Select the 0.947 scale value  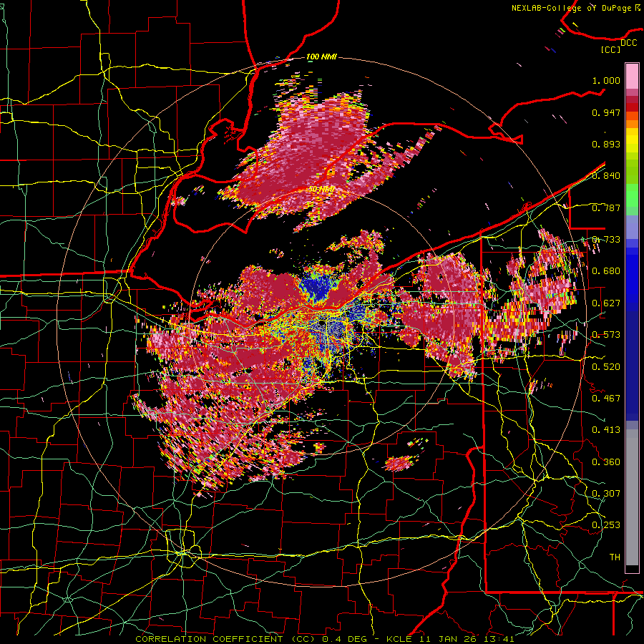[x=606, y=112]
